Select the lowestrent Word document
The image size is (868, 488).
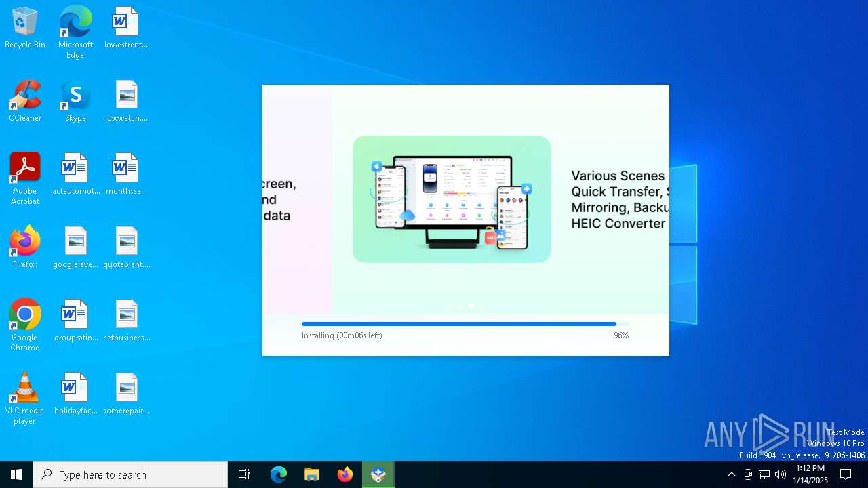tap(126, 28)
